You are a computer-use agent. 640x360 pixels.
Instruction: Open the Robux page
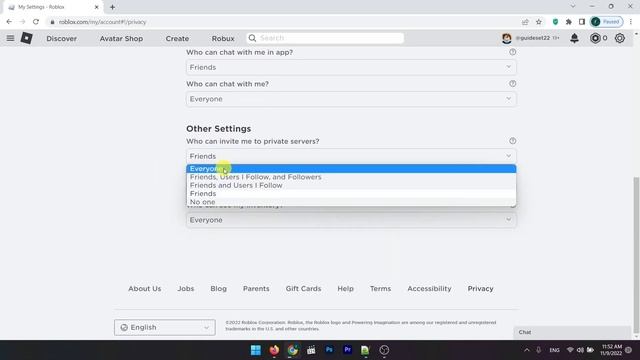coord(223,38)
